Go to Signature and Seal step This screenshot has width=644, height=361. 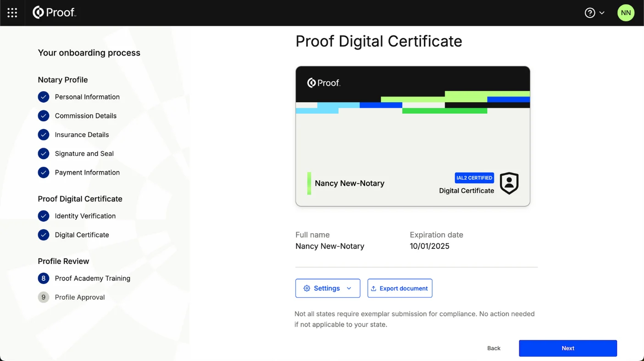tap(84, 153)
